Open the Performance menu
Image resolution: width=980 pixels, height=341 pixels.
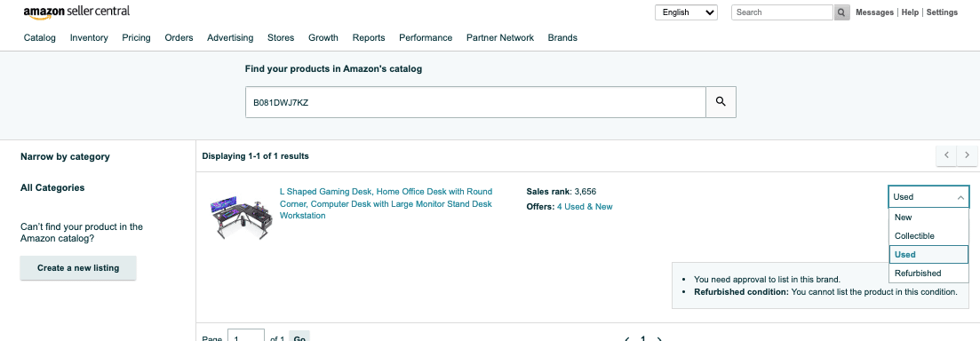point(426,37)
